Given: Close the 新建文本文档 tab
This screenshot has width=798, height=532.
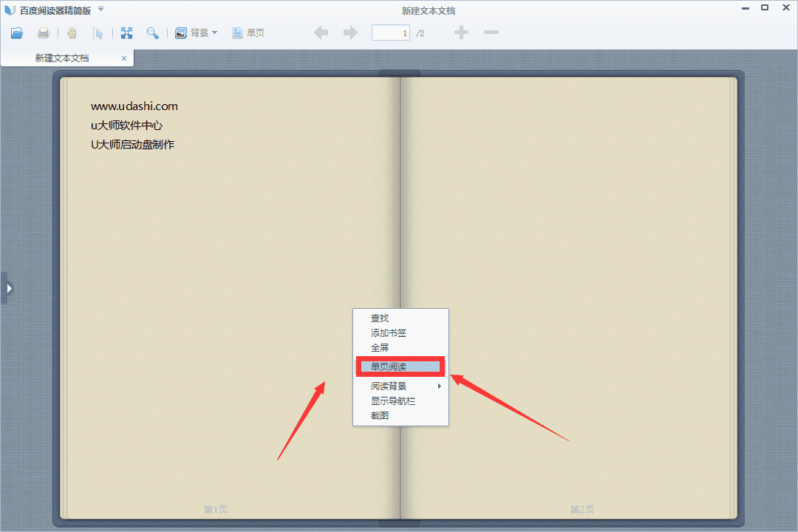Looking at the screenshot, I should pos(124,58).
